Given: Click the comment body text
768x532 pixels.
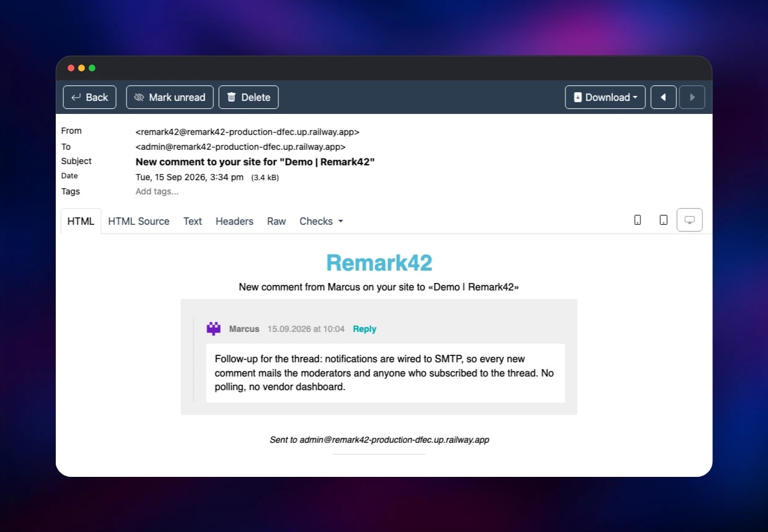Looking at the screenshot, I should [x=385, y=373].
